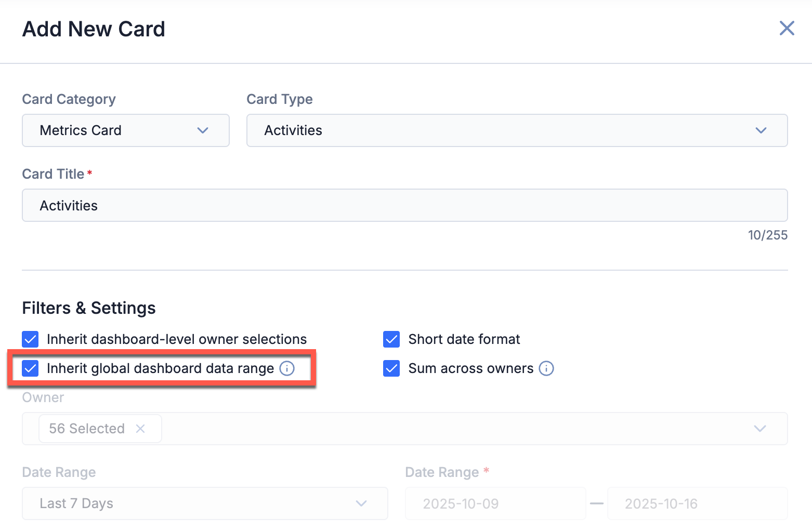This screenshot has width=812, height=532.
Task: Click the Owner field dropdown arrow
Action: click(760, 429)
